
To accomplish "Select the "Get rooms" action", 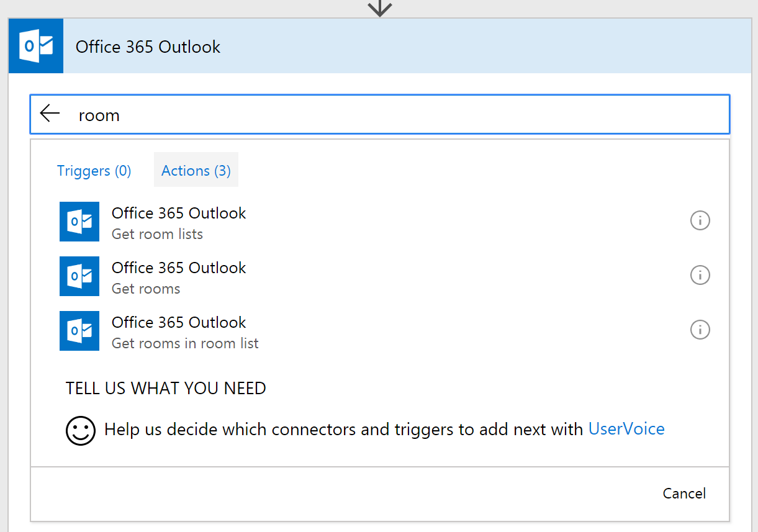I will click(146, 289).
